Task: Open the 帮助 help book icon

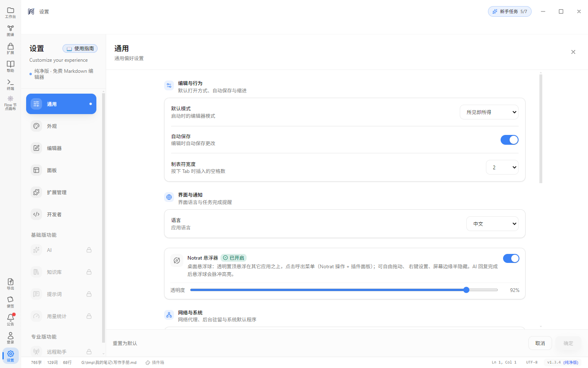Action: (x=11, y=67)
